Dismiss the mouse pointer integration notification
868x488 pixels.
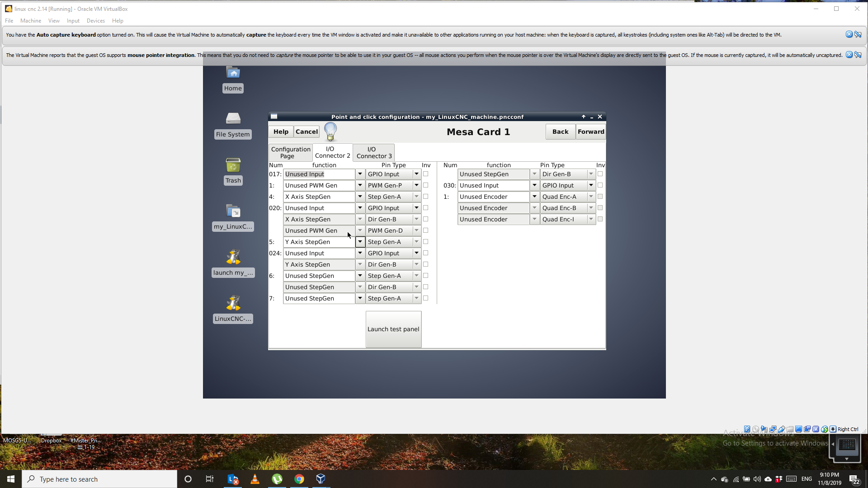[x=849, y=55]
